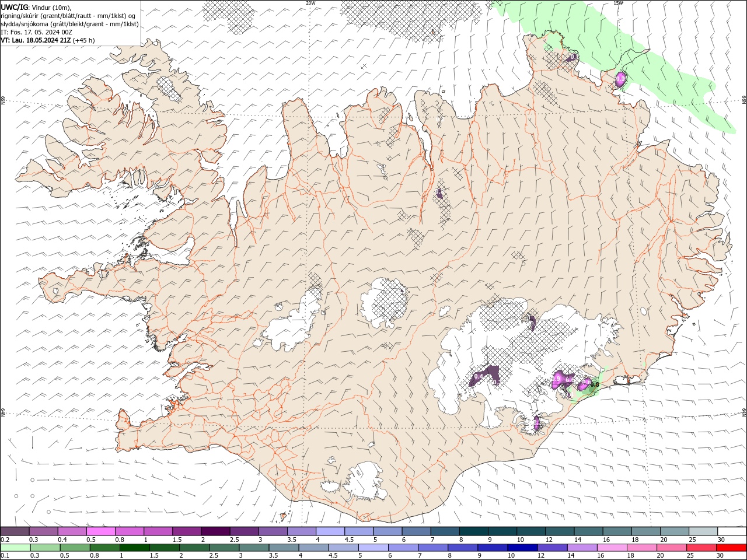Click the lower scale swatch labeled 1.5

tap(164, 548)
